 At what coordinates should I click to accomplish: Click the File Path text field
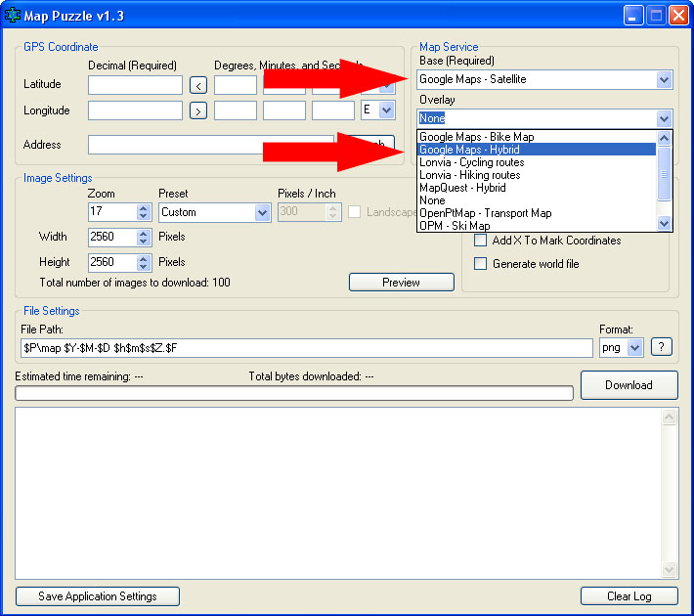click(307, 348)
